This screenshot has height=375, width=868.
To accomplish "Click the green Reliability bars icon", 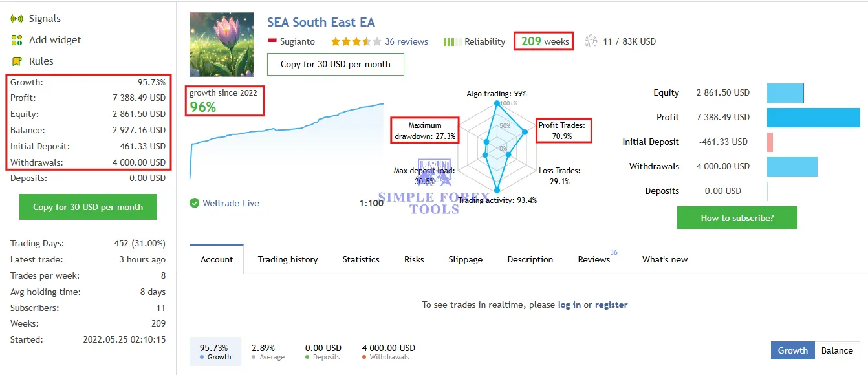I will pos(451,41).
